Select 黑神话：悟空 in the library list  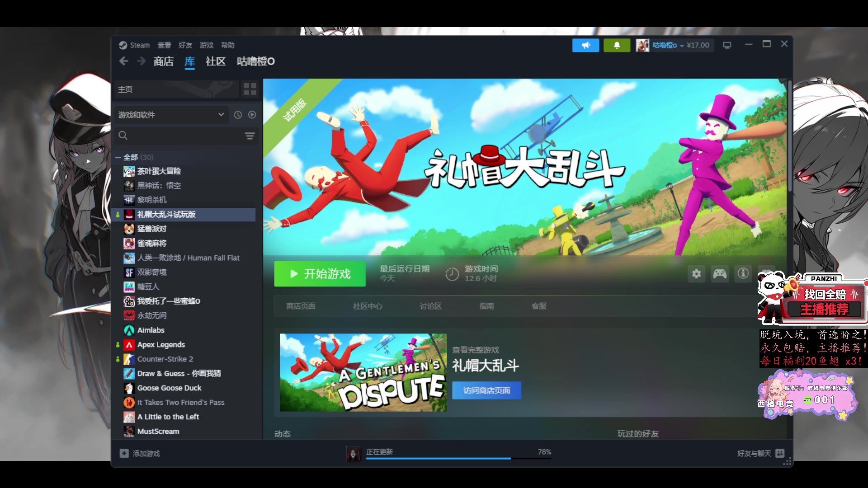click(159, 186)
